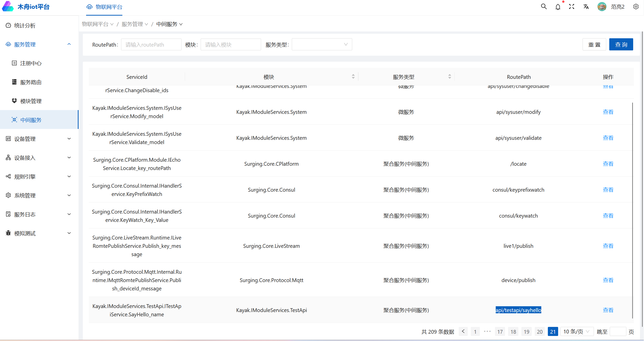Sort table by 模块 column
644x341 pixels.
coord(353,77)
